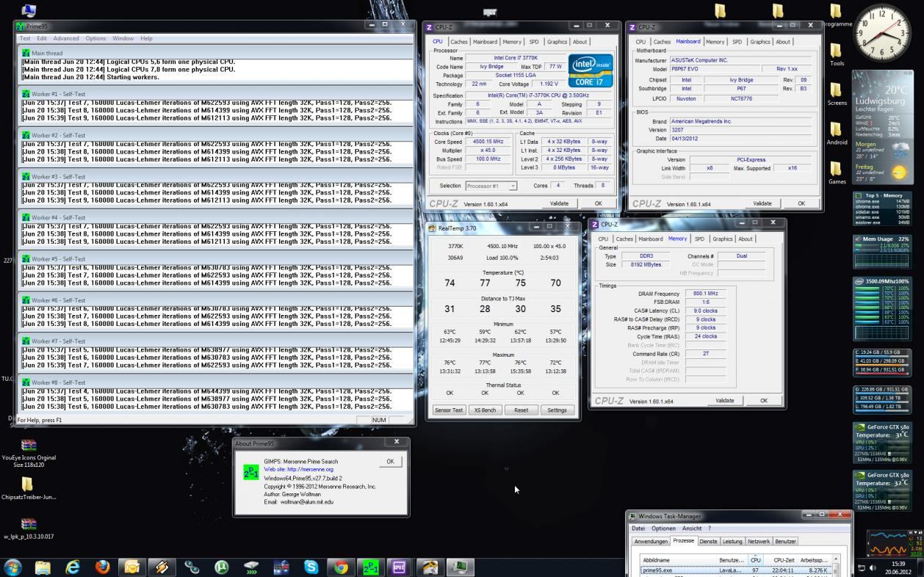
Task: Open Prime95 Test menu
Action: pos(25,38)
